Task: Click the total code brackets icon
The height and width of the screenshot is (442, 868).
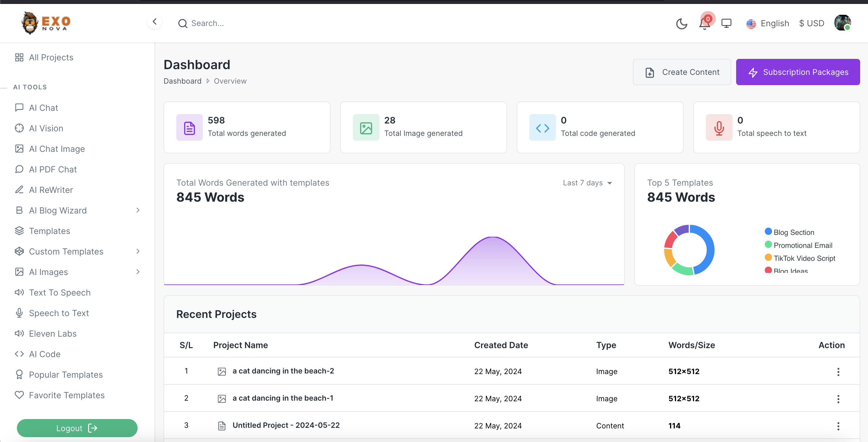Action: [x=543, y=128]
